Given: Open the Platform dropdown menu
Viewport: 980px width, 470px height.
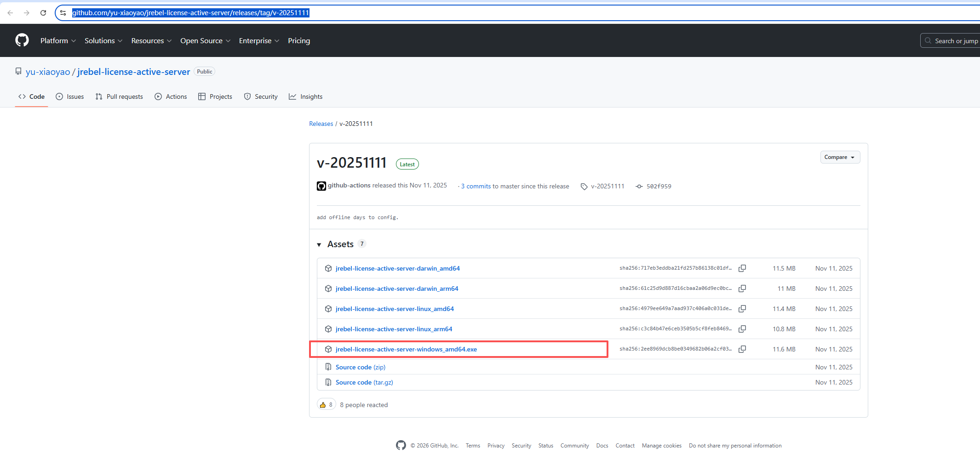Looking at the screenshot, I should point(58,41).
